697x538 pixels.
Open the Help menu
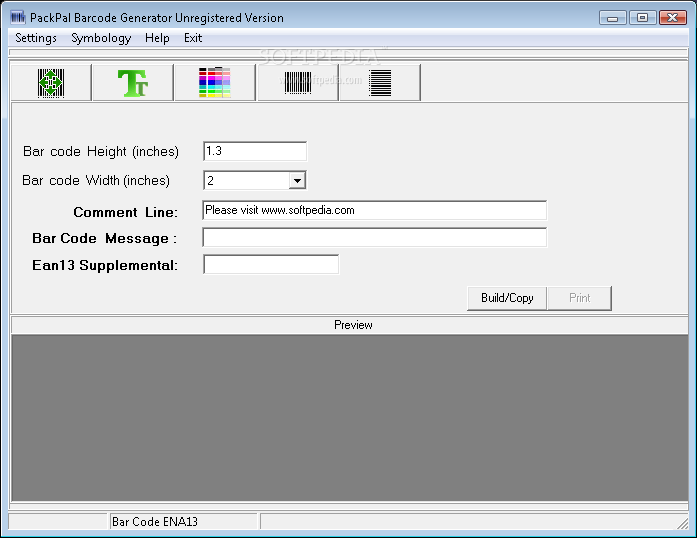point(157,38)
